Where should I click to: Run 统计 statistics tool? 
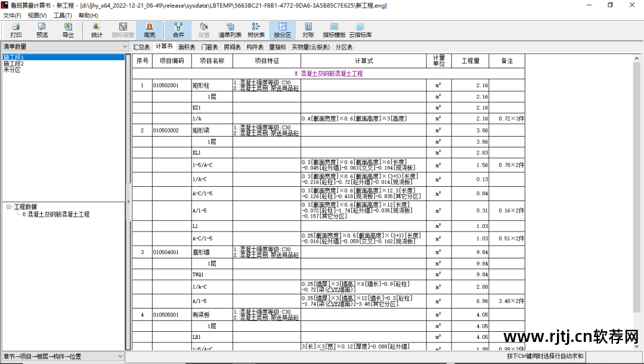coord(97,30)
